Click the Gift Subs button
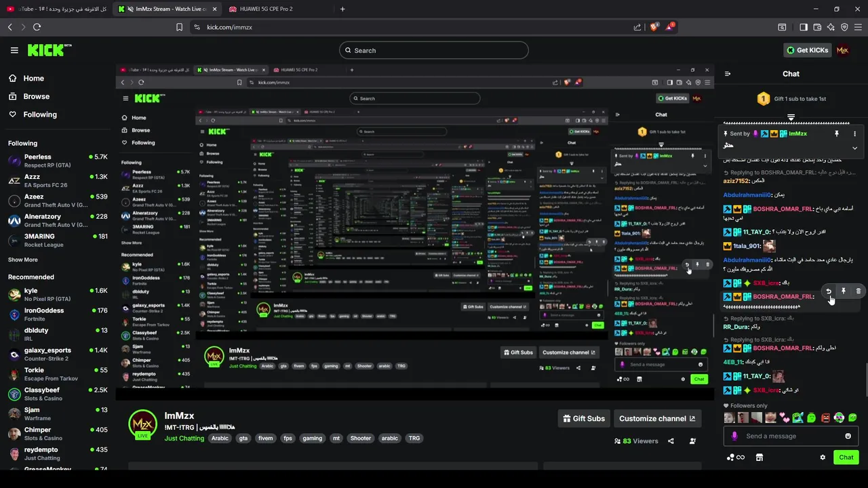This screenshot has height=488, width=868. click(584, 419)
